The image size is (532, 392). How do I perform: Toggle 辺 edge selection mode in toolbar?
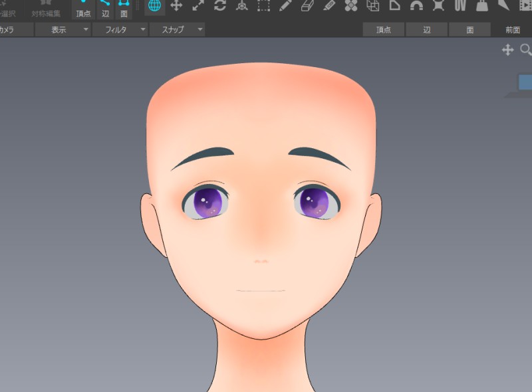(105, 9)
